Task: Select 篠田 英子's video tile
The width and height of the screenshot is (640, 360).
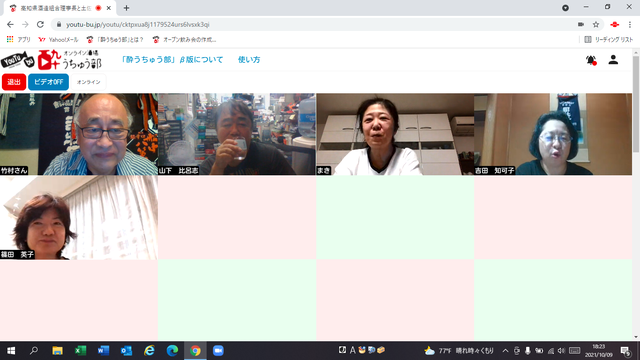Action: coord(79,218)
